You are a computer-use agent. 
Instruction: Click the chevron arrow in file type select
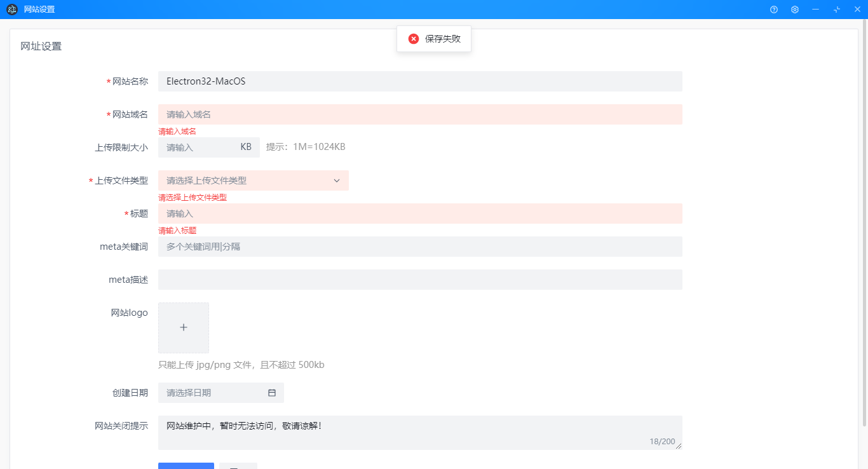pos(337,180)
